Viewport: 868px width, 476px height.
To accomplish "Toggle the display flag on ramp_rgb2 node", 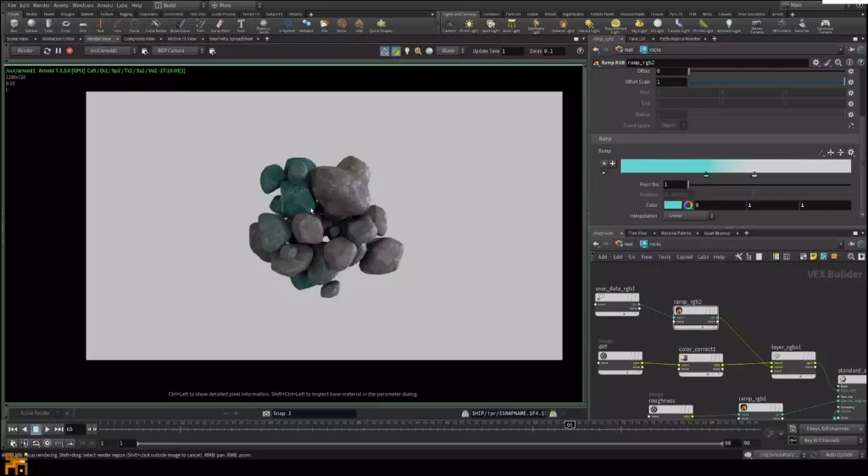I will click(x=714, y=311).
